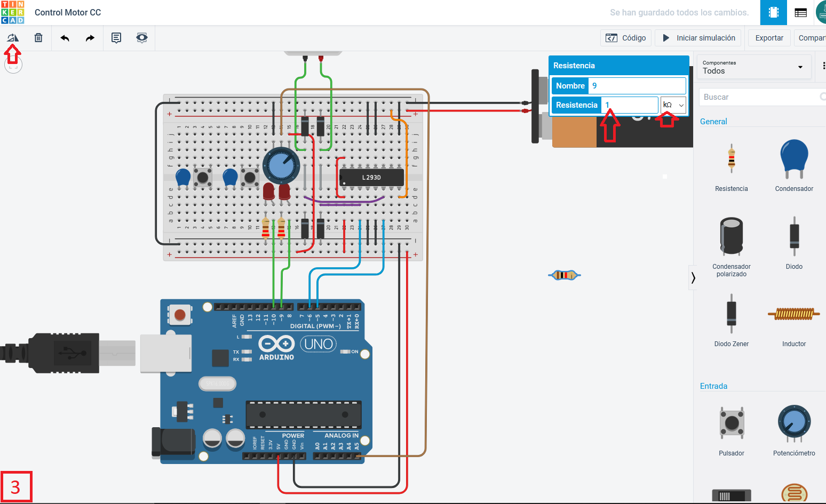Viewport: 826px width, 504px height.
Task: Select the Potenciómetro component in the panel
Action: coord(794,431)
